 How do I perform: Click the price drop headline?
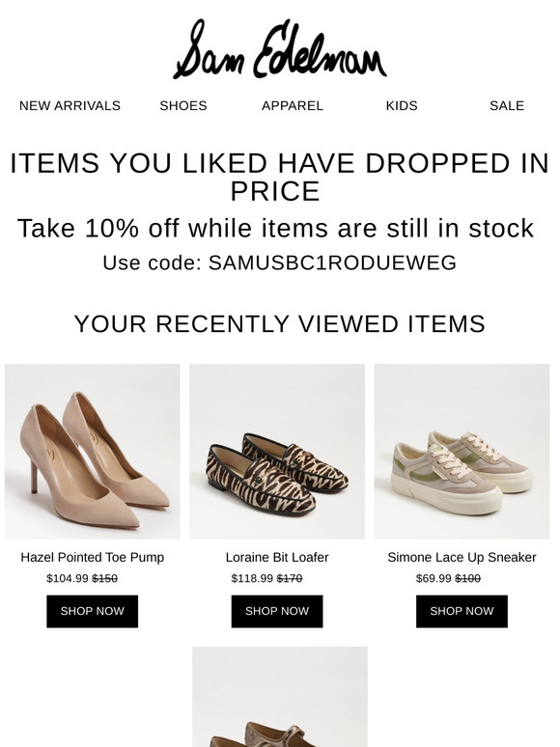click(x=280, y=177)
